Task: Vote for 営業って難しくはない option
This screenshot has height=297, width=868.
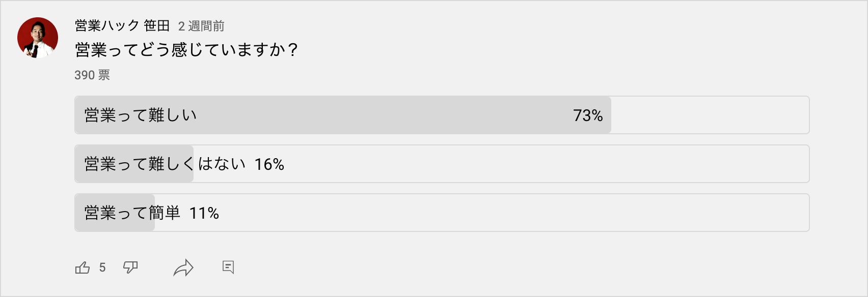Action: pyautogui.click(x=165, y=164)
